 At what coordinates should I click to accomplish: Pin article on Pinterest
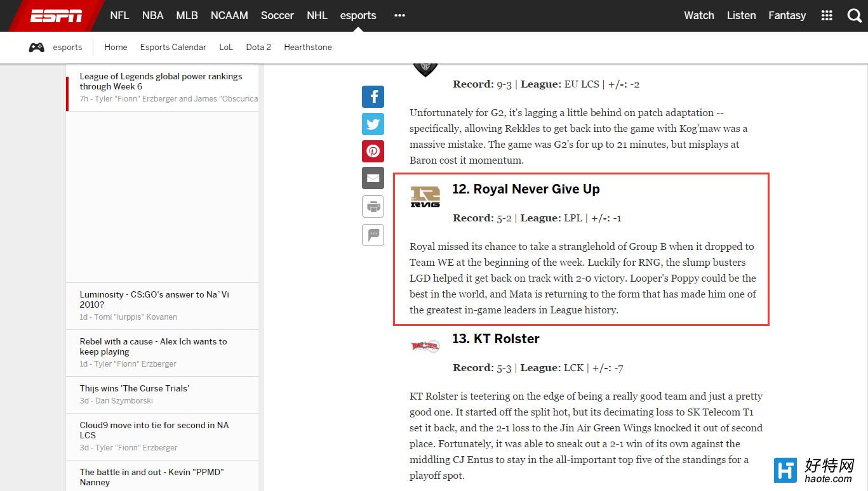click(373, 151)
